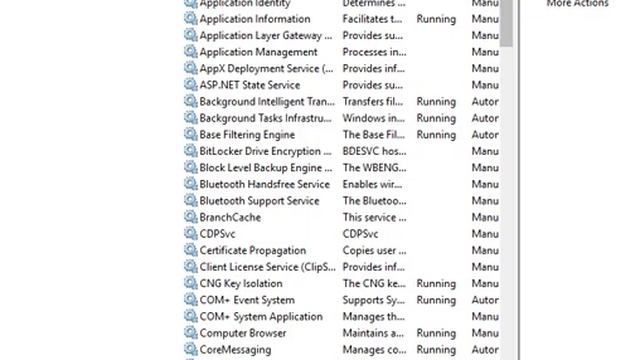Click the Bluetooth Support Service icon

(x=191, y=200)
